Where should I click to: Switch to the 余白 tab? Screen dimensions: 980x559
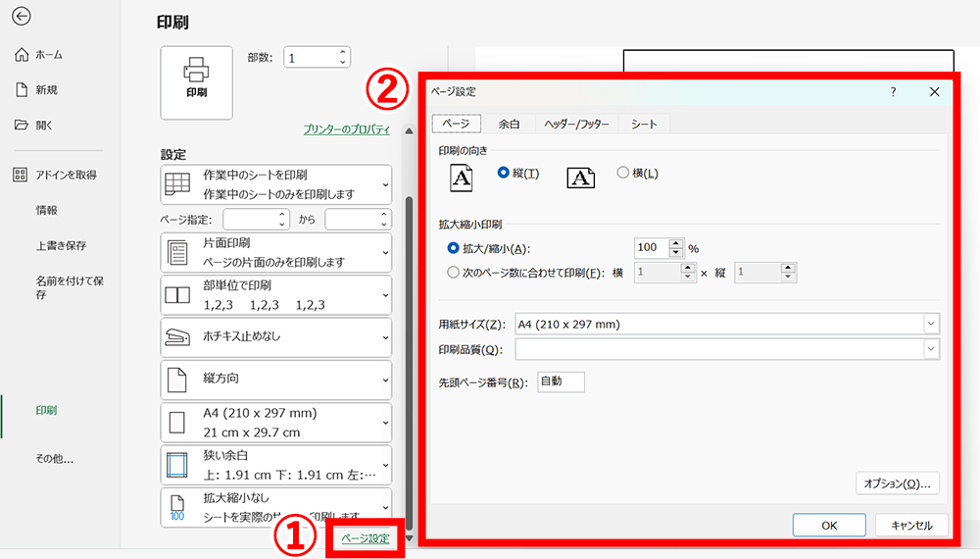pyautogui.click(x=509, y=124)
